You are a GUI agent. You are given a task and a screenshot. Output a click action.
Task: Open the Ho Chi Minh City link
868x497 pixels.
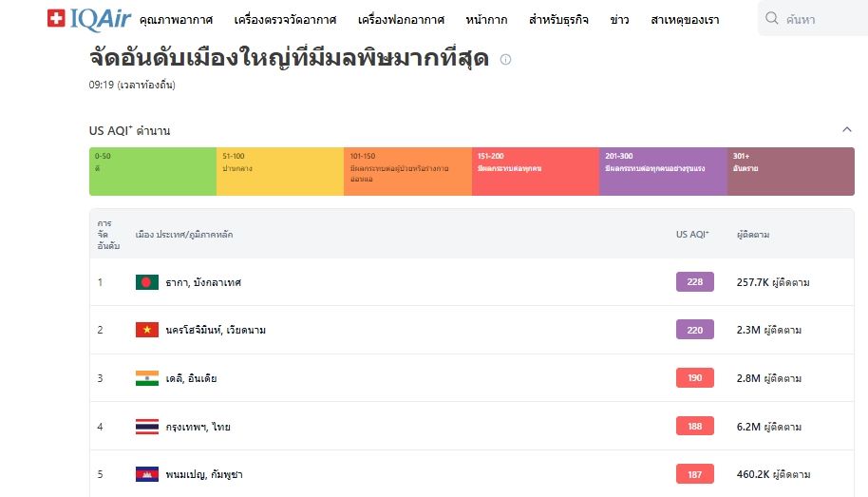click(x=216, y=331)
